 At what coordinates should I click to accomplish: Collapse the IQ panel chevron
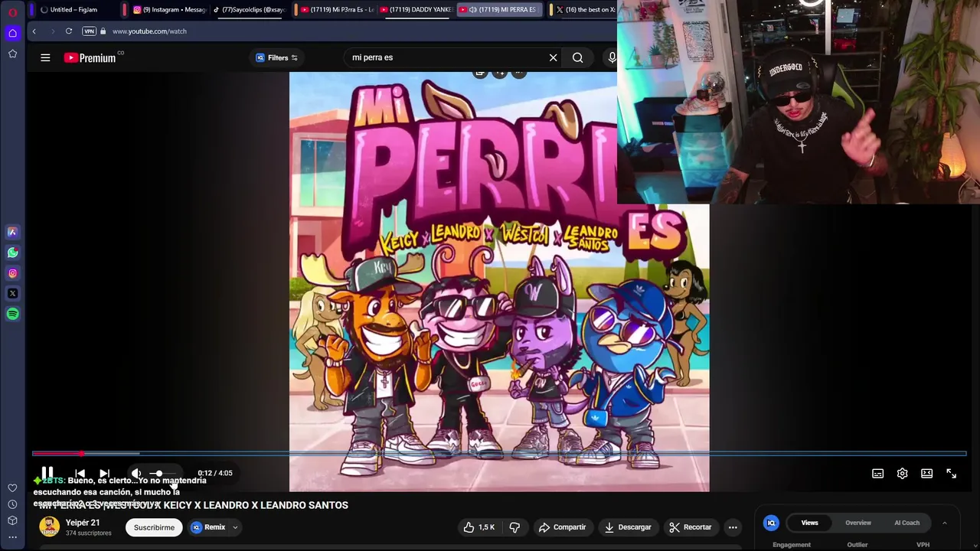pos(945,523)
